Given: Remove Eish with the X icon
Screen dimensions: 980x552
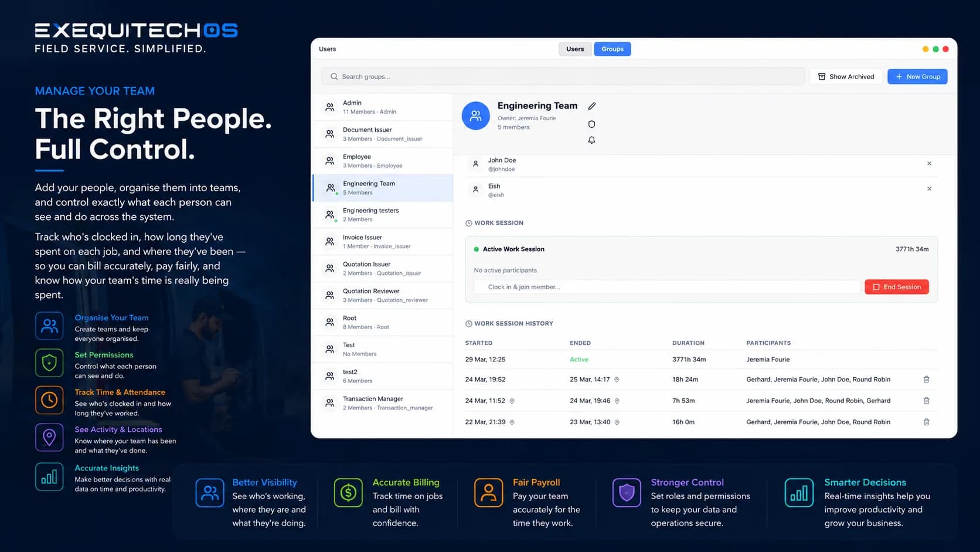Looking at the screenshot, I should [929, 189].
